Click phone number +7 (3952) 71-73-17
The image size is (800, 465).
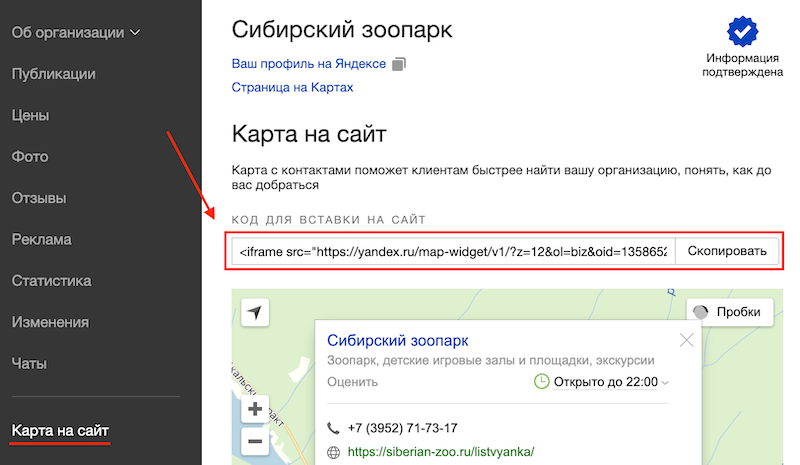[x=403, y=428]
